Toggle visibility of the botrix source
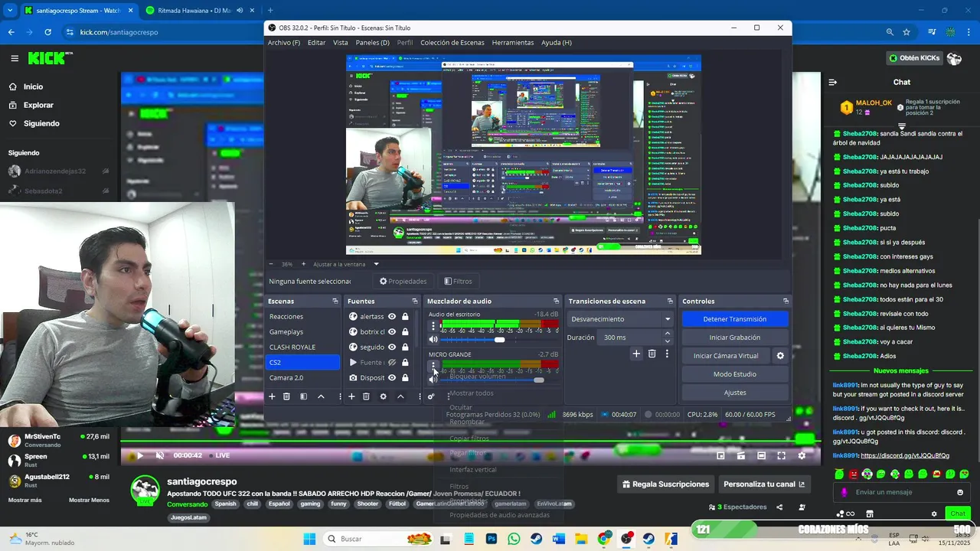Viewport: 980px width, 551px height. (392, 331)
